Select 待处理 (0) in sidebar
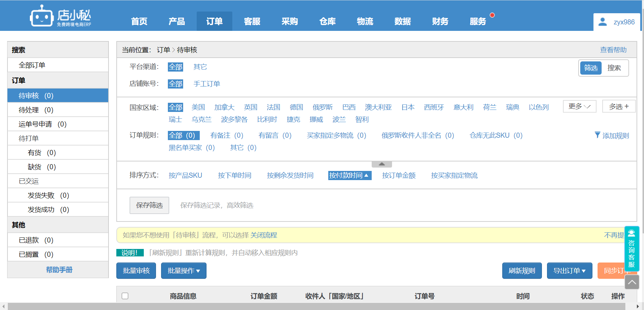Screen dimensions: 644x310 58,110
